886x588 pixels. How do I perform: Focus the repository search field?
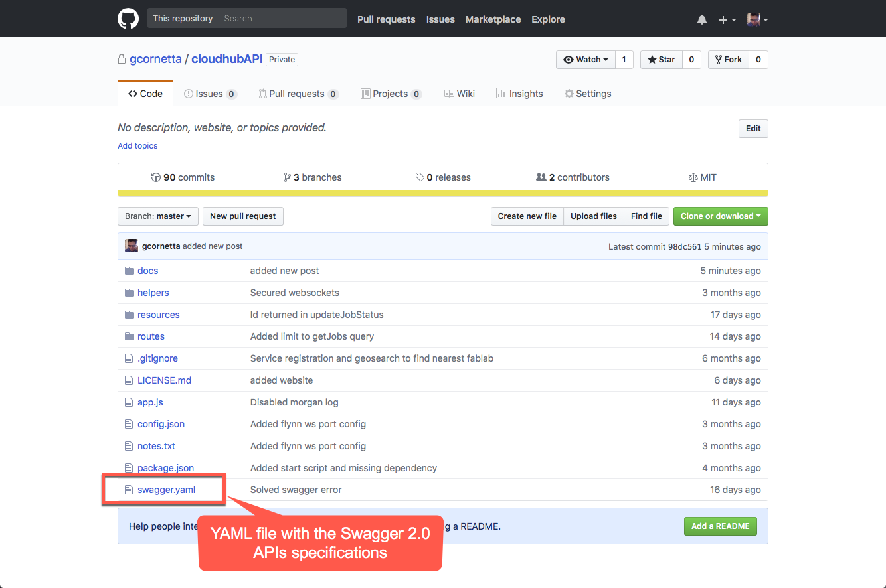(282, 18)
